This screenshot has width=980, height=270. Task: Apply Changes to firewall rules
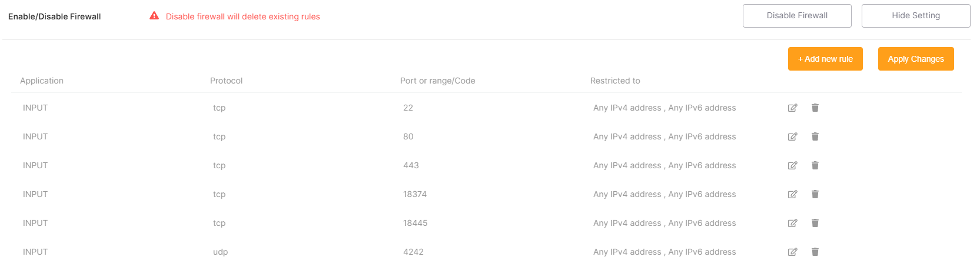915,59
